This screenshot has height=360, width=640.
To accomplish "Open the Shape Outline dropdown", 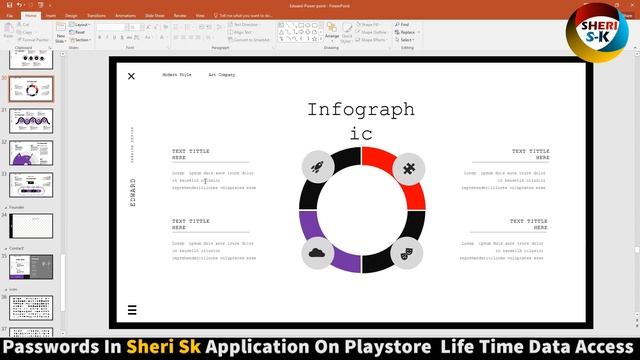I will (x=372, y=32).
